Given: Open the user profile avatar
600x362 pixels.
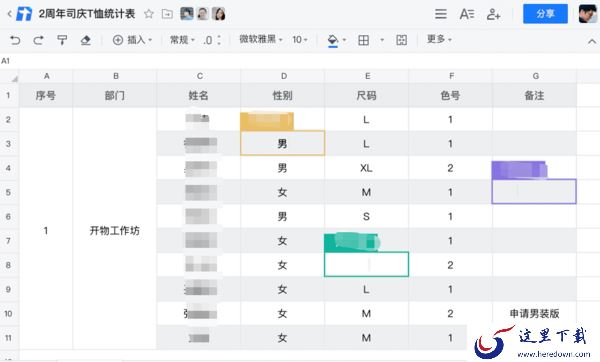Looking at the screenshot, I should (588, 14).
